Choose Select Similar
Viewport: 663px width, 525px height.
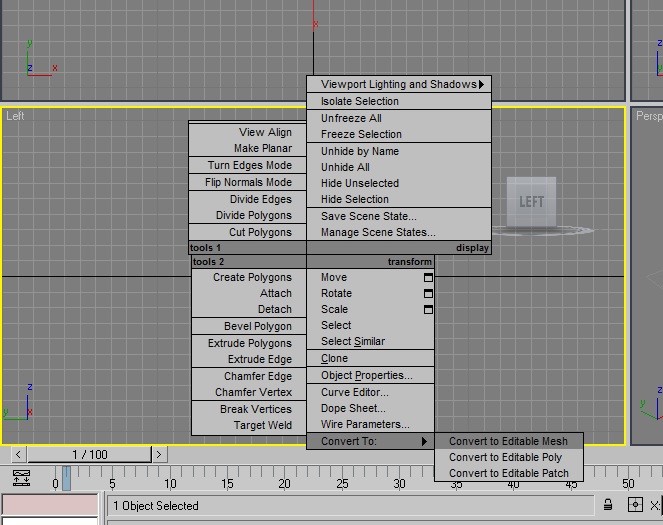point(370,342)
